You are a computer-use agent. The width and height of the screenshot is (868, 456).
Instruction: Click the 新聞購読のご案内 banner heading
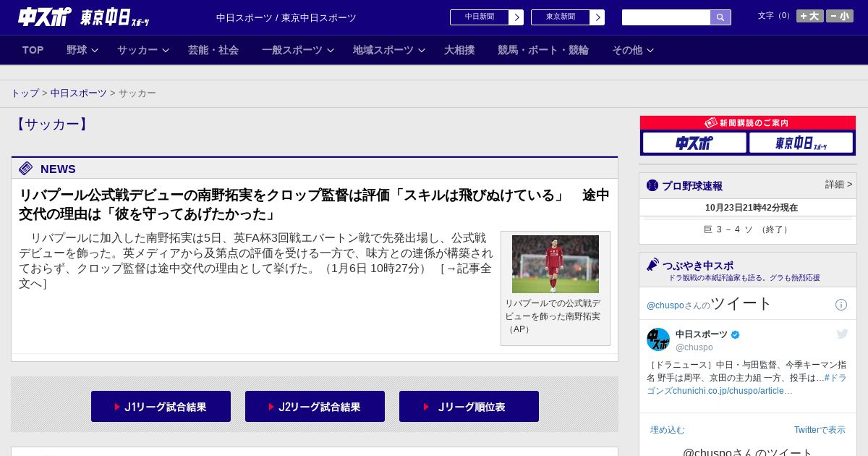coord(748,123)
